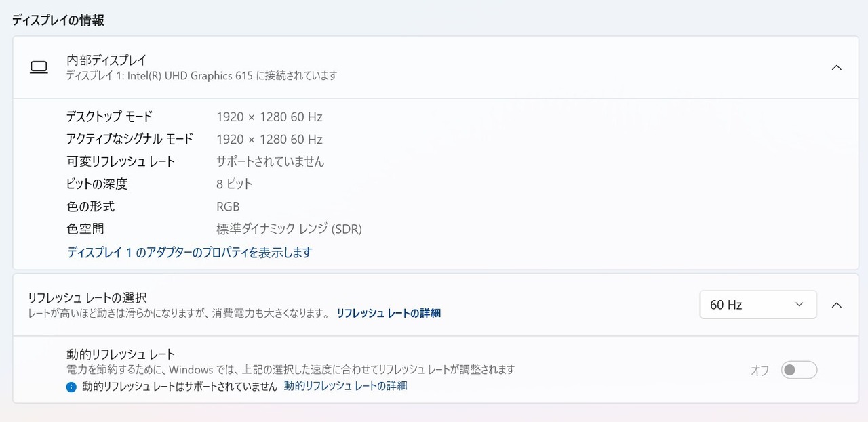Open the リフレッシュ レートの詳細 link
868x422 pixels.
(x=389, y=313)
